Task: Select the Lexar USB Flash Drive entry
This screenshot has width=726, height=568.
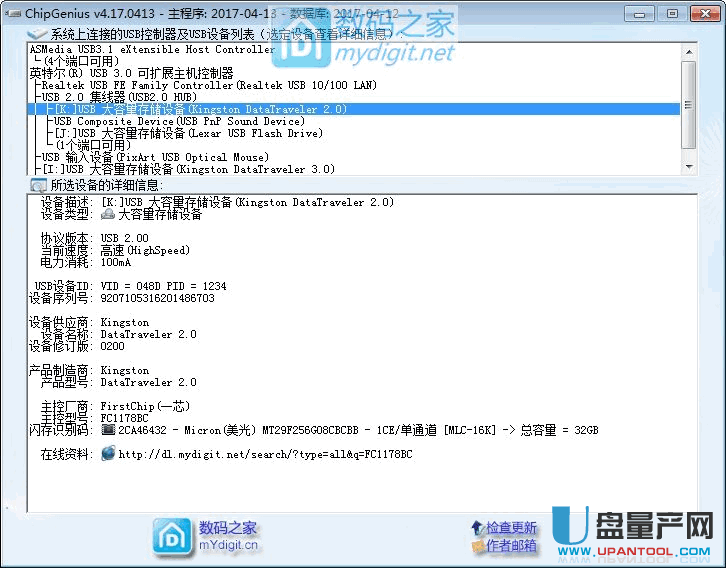Action: coord(200,133)
